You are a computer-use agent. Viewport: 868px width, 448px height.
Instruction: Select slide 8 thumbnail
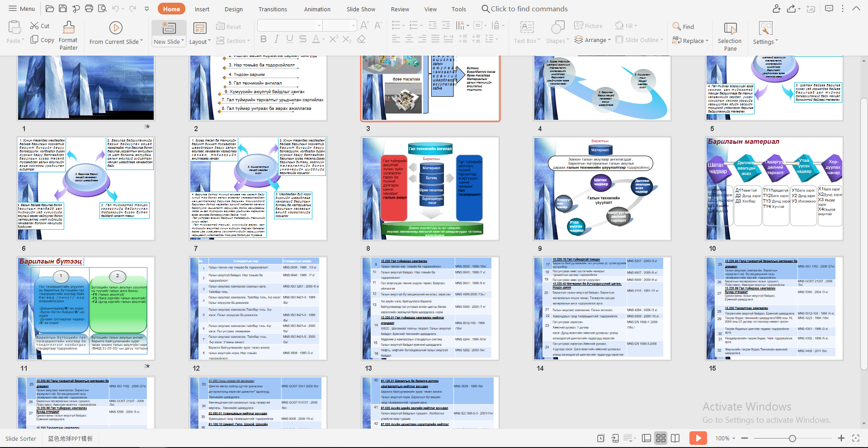pyautogui.click(x=430, y=189)
